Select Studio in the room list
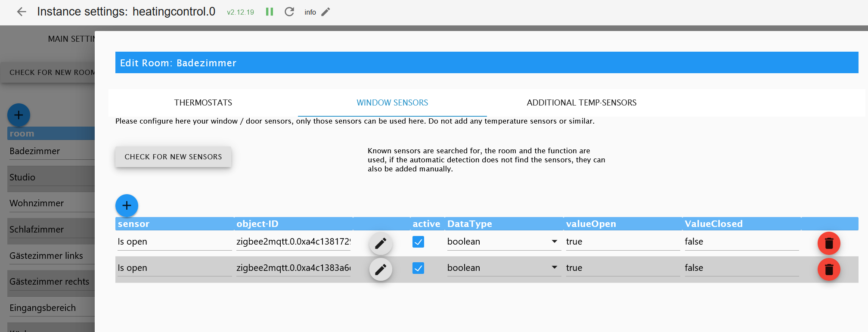The image size is (868, 332). click(x=51, y=177)
